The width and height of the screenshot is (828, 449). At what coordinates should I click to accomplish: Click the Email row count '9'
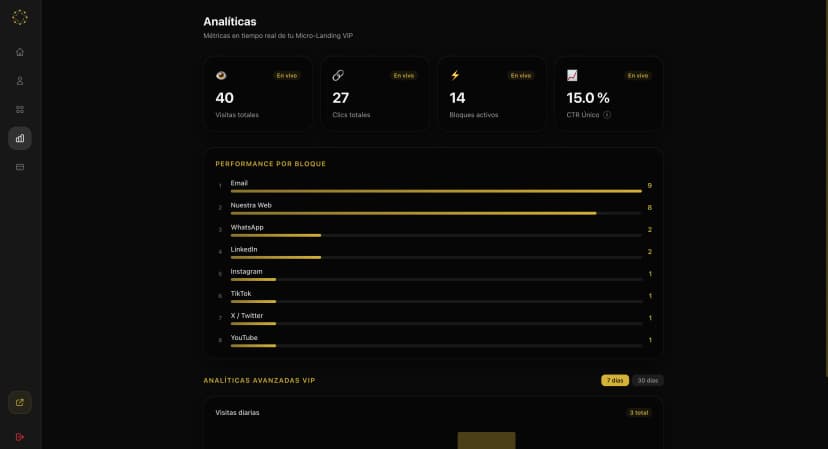tap(650, 185)
